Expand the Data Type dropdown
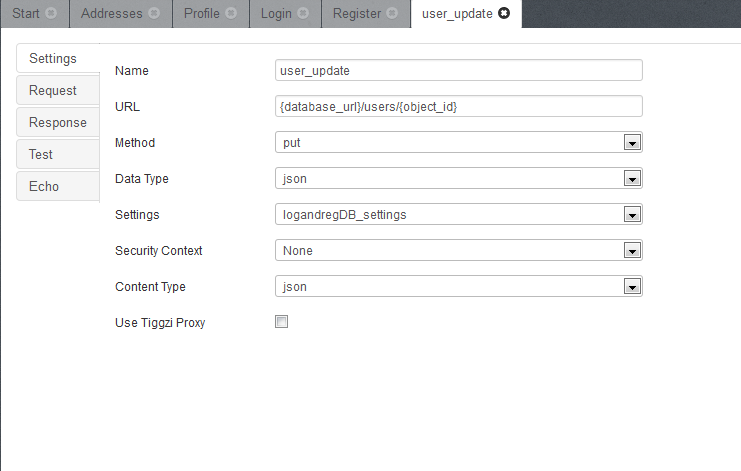This screenshot has height=471, width=741. click(631, 179)
